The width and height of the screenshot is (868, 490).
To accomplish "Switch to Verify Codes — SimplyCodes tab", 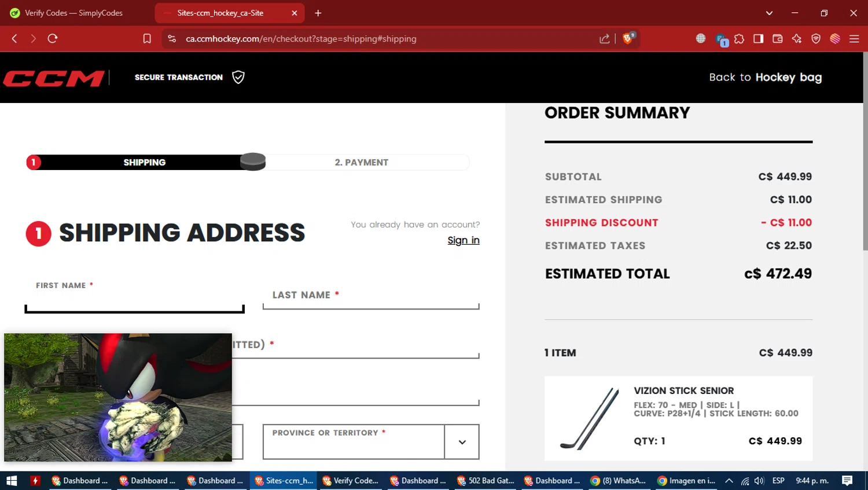I will (x=73, y=13).
